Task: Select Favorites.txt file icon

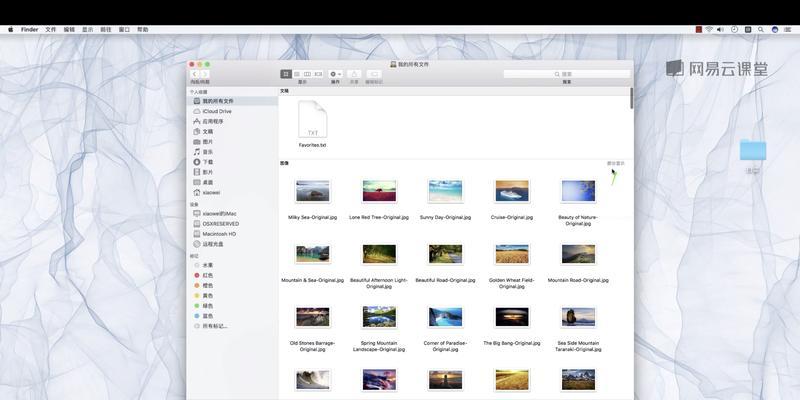Action: (x=312, y=119)
